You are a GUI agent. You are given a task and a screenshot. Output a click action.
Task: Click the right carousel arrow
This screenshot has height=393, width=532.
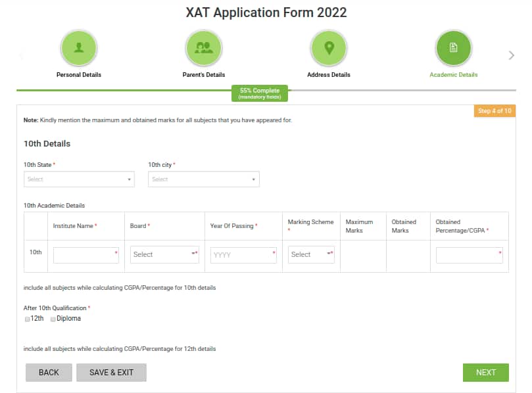pos(512,55)
